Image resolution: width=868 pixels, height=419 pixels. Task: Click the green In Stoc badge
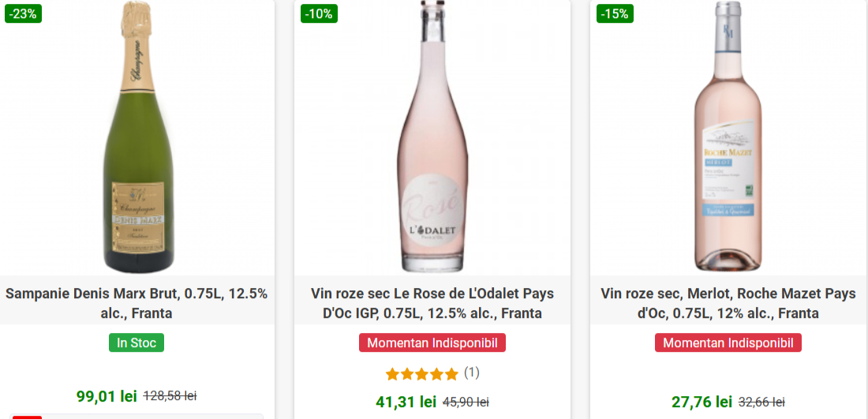click(137, 343)
